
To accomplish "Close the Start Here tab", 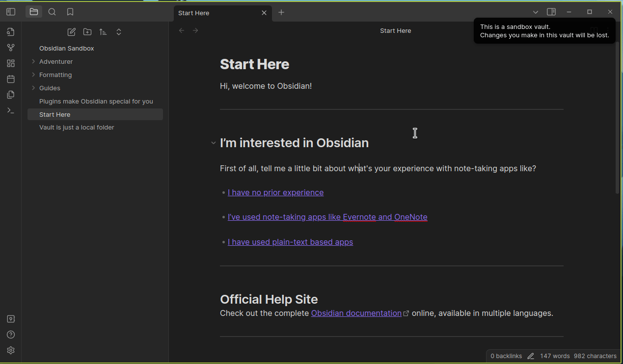I will [x=264, y=13].
